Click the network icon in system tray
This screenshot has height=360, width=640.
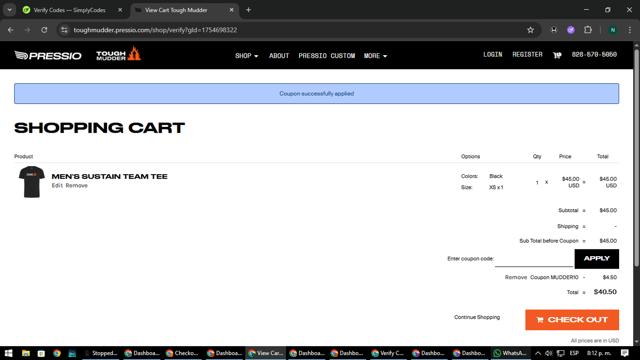[561, 353]
